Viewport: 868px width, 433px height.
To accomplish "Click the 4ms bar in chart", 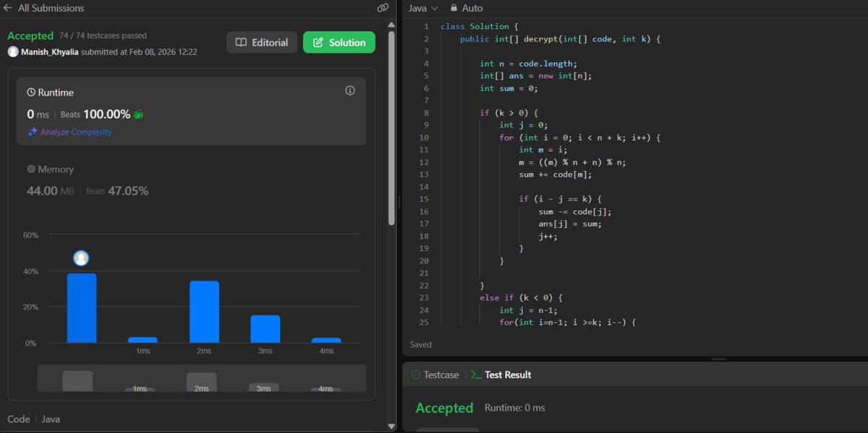I will [x=326, y=340].
